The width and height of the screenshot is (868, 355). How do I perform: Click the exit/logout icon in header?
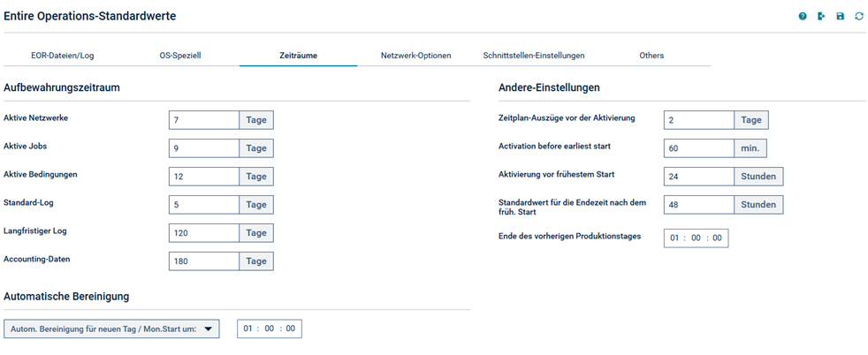821,17
